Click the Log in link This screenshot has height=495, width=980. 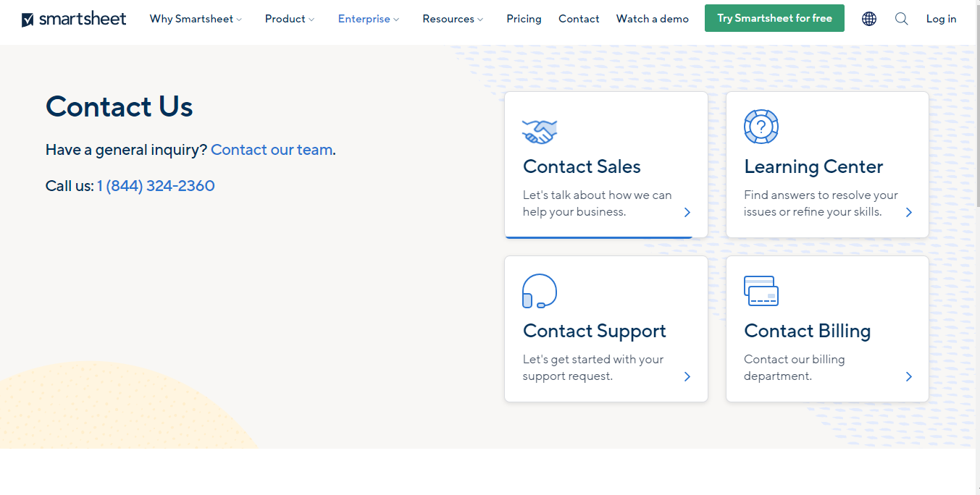941,19
